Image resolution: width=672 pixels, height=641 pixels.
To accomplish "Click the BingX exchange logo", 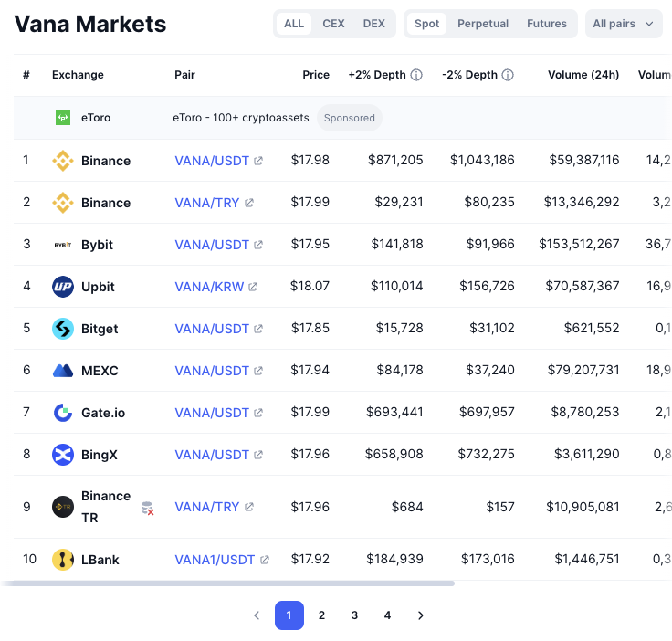I will (62, 455).
